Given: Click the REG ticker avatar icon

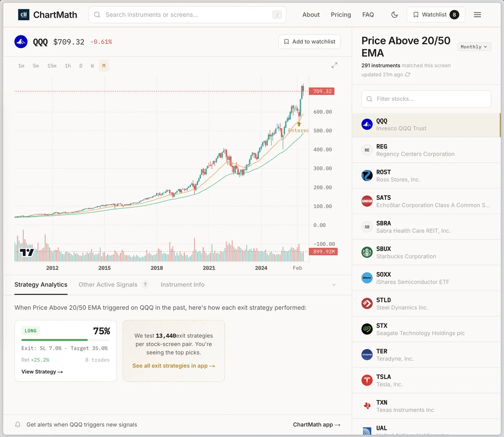Looking at the screenshot, I should pos(367,150).
